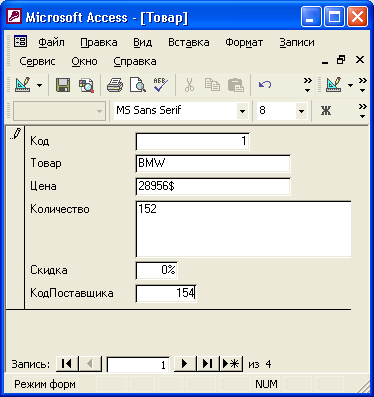Expand the hidden formatting toolbar buttons chevron
The image size is (374, 397).
pyautogui.click(x=363, y=111)
